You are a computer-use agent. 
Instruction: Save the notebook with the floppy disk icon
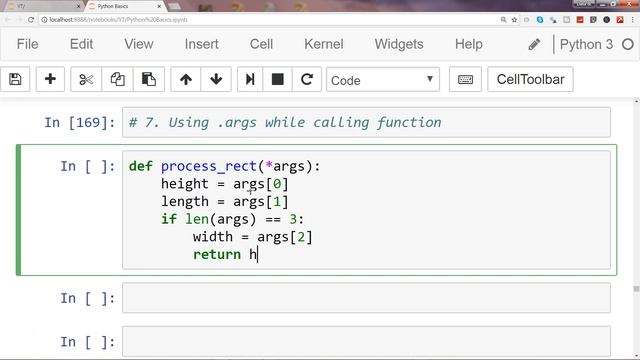pos(15,79)
